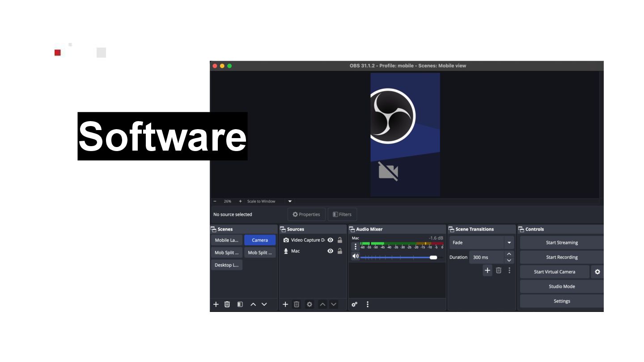
Task: Open source properties gear in Sources toolbar
Action: (x=309, y=304)
